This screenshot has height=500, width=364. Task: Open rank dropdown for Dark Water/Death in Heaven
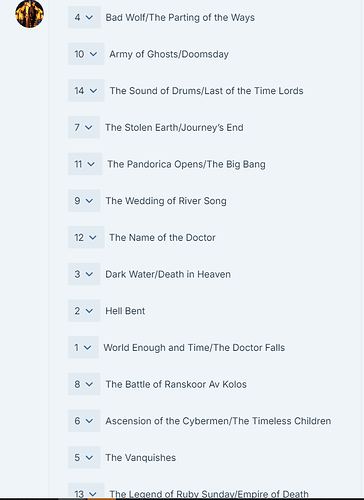coord(84,274)
